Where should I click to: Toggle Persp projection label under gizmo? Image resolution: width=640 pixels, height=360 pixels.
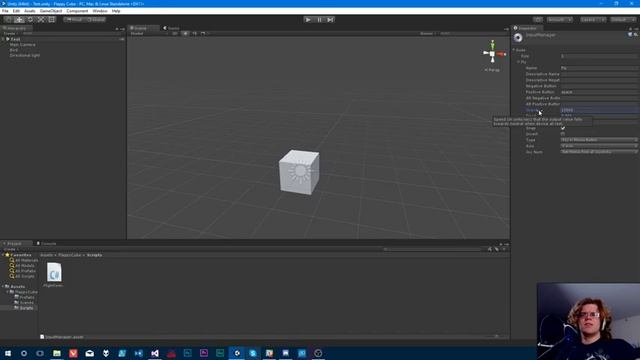pos(492,70)
